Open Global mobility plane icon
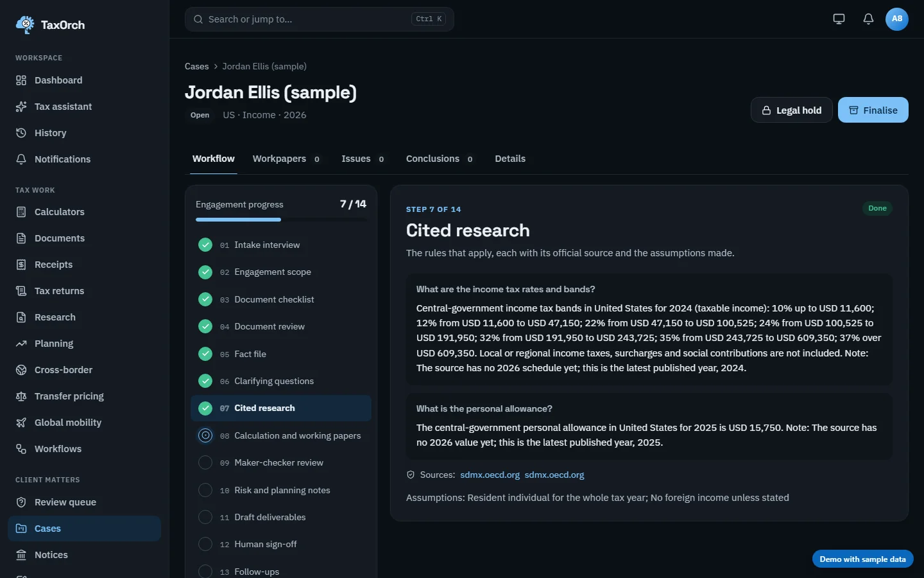 tap(21, 423)
